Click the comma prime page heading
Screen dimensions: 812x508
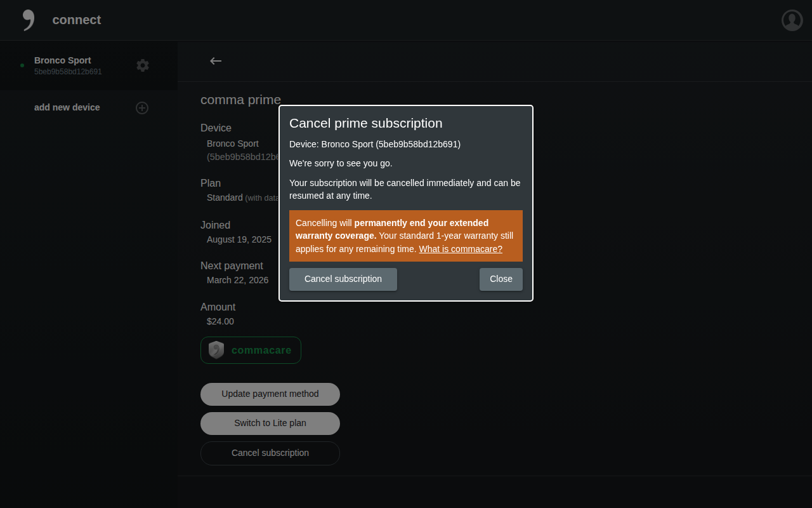(x=240, y=100)
